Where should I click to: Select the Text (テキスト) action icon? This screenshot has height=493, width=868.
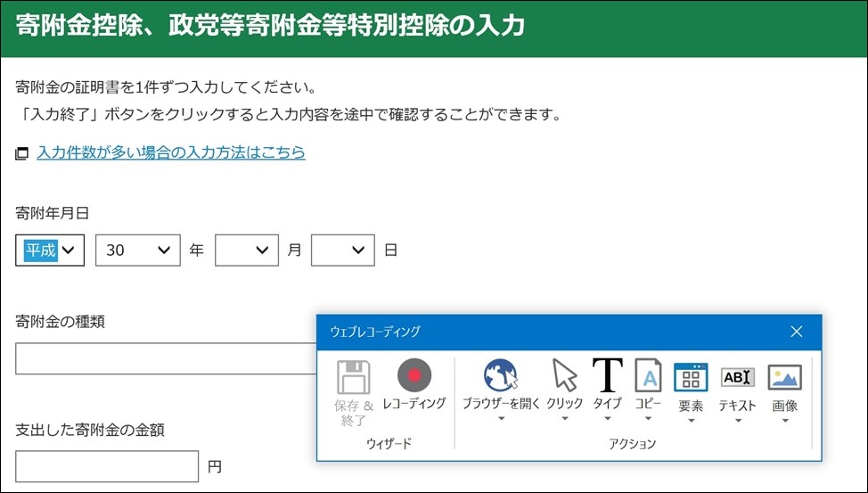(x=737, y=378)
